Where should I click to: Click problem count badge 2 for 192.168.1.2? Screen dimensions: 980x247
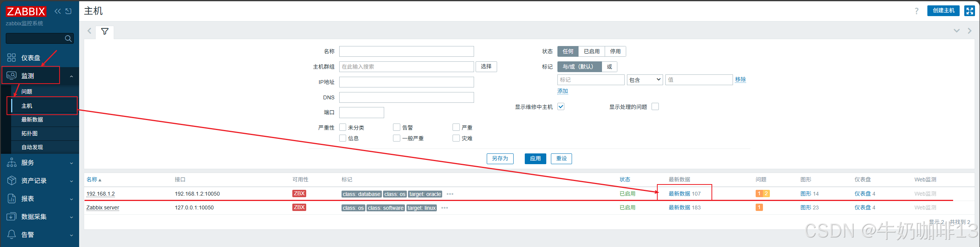click(x=766, y=194)
